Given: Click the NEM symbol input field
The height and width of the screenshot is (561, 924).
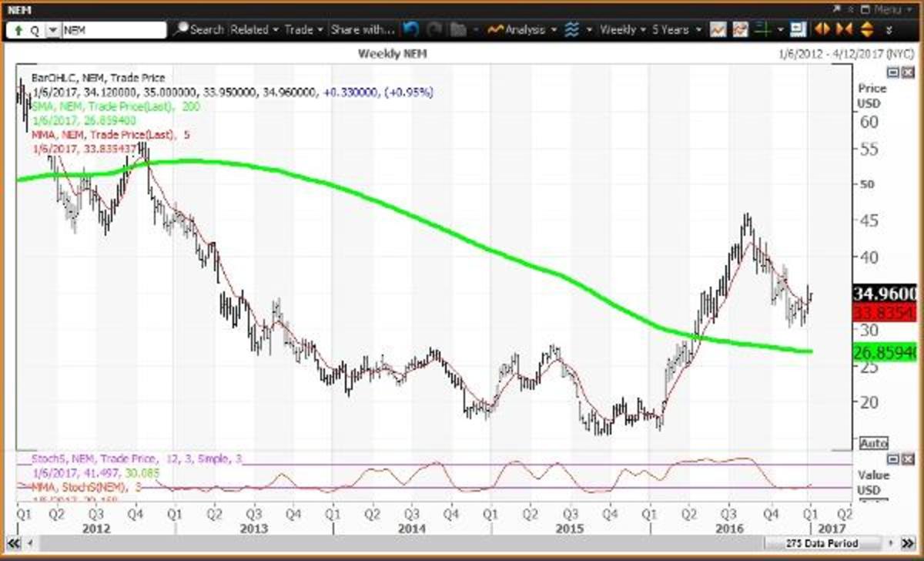Looking at the screenshot, I should point(112,30).
